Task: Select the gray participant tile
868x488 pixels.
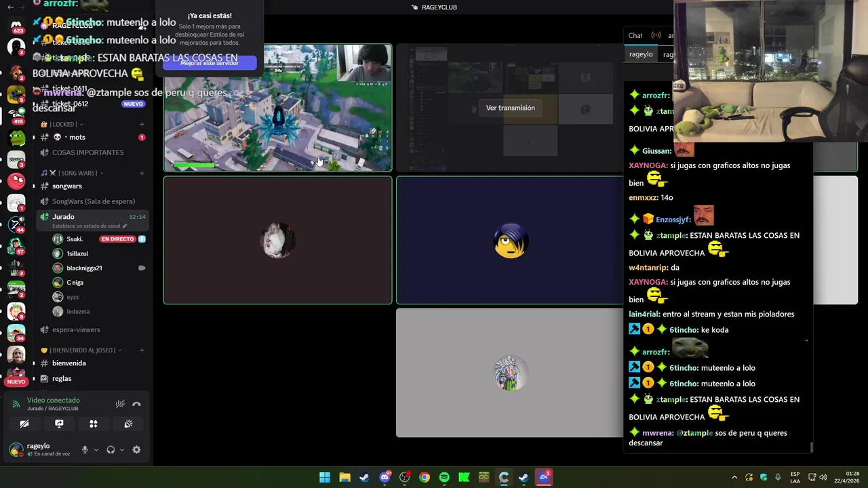Action: (509, 373)
